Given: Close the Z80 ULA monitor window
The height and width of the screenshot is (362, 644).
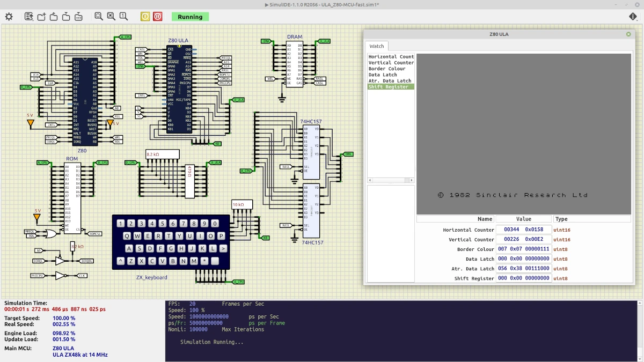Looking at the screenshot, I should click(628, 34).
